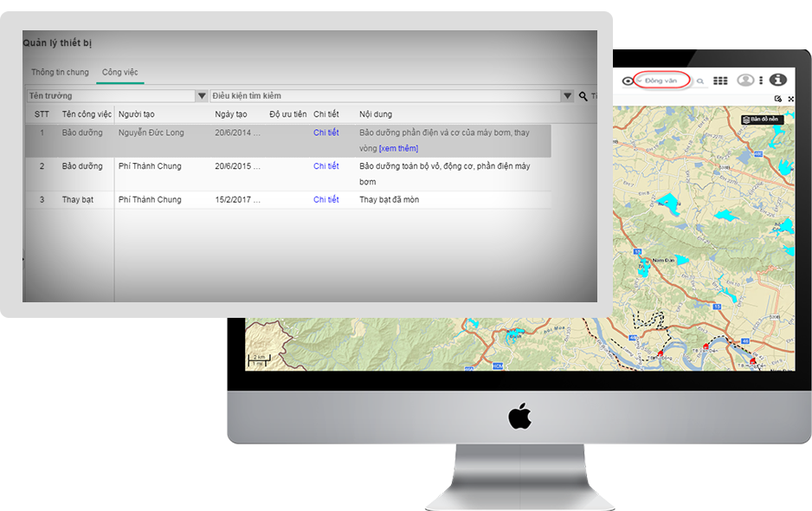The image size is (812, 511).
Task: Open the dropdown chevron in Đông văn search
Action: [x=640, y=81]
